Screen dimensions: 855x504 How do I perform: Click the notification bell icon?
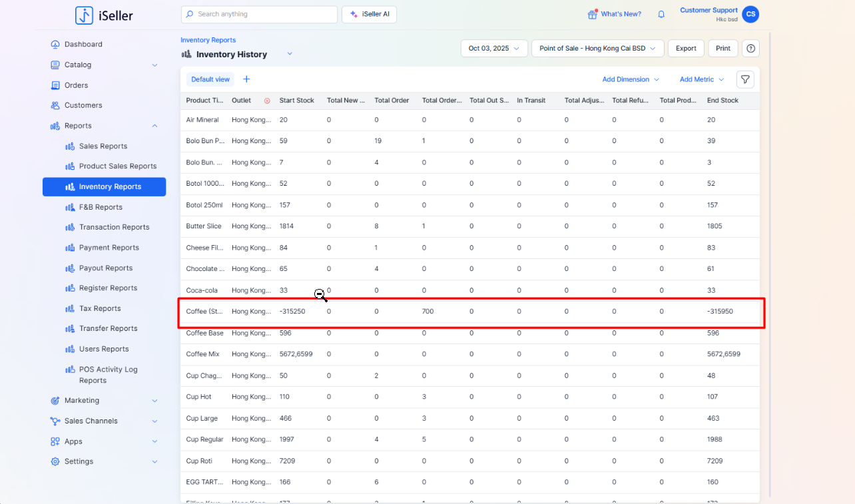pyautogui.click(x=661, y=14)
